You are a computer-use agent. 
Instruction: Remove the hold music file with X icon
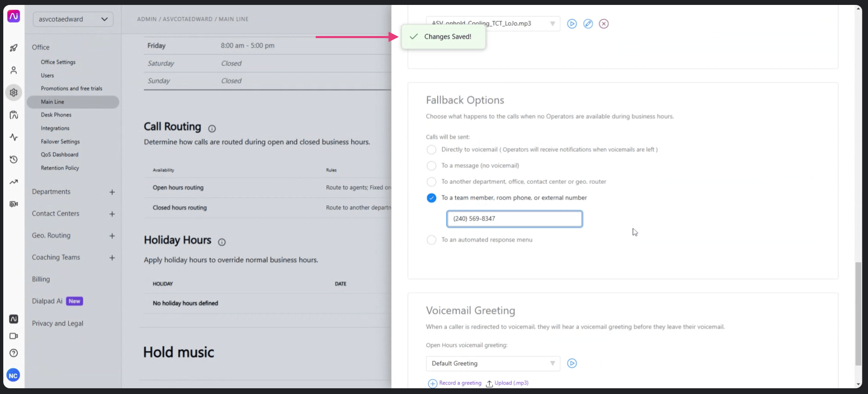coord(604,24)
